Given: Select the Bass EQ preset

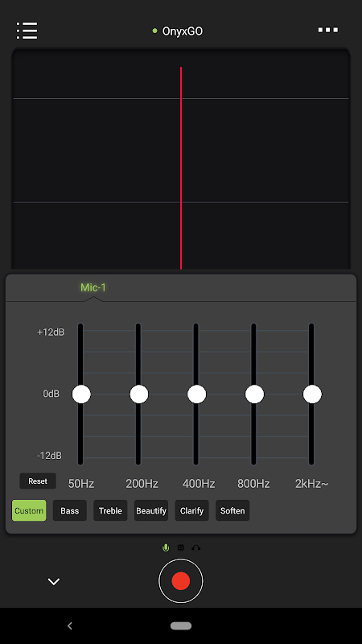Looking at the screenshot, I should click(70, 510).
